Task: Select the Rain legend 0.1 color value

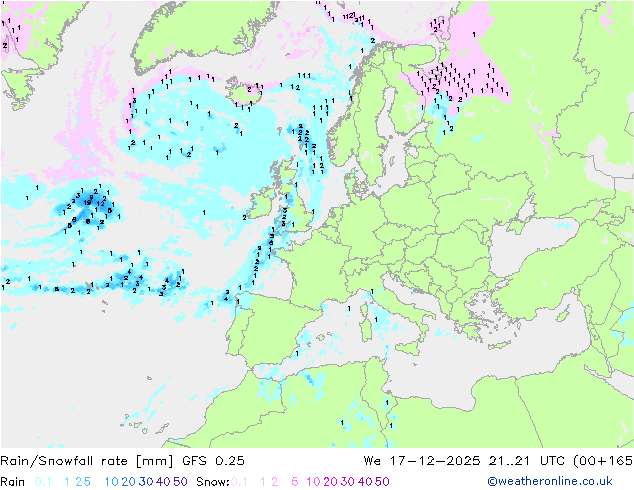Action: pyautogui.click(x=43, y=482)
